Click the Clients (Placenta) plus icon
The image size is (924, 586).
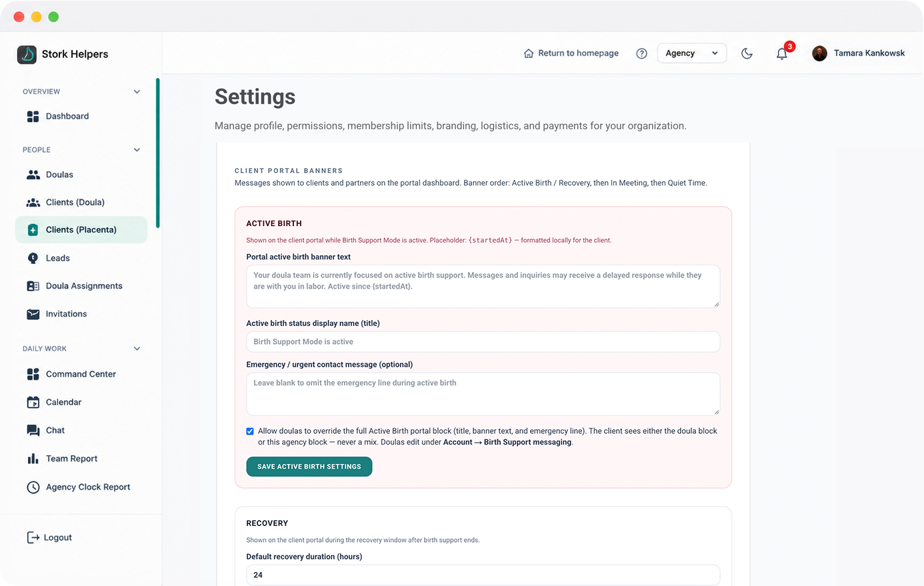point(33,229)
